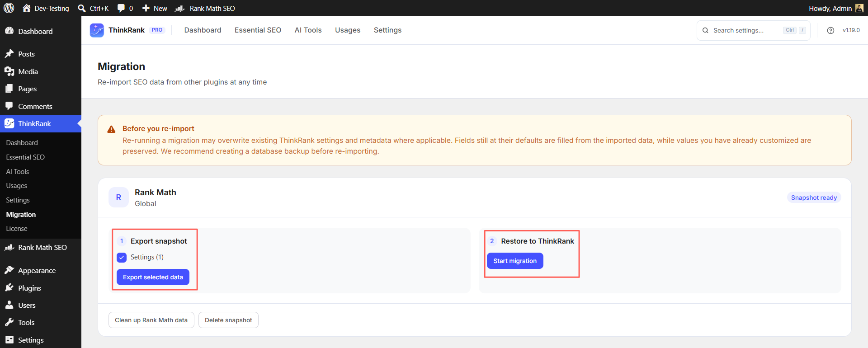Click the WordPress logo in admin bar

tap(9, 8)
